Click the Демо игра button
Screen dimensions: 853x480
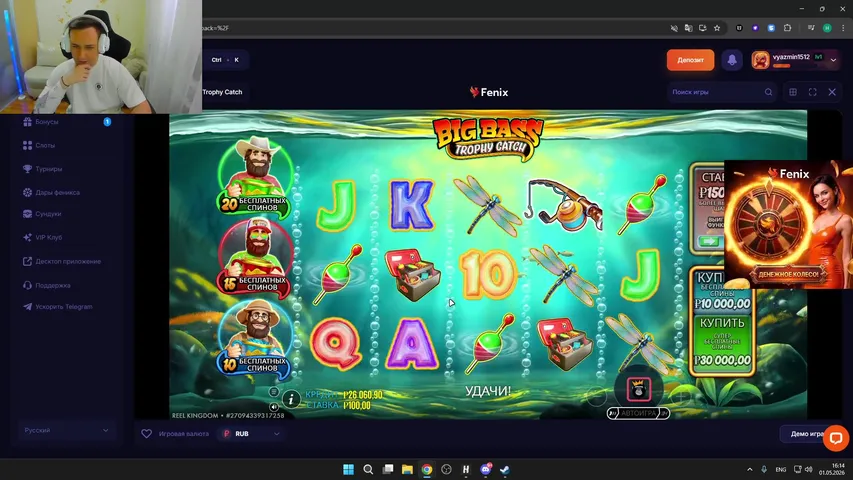coord(807,434)
